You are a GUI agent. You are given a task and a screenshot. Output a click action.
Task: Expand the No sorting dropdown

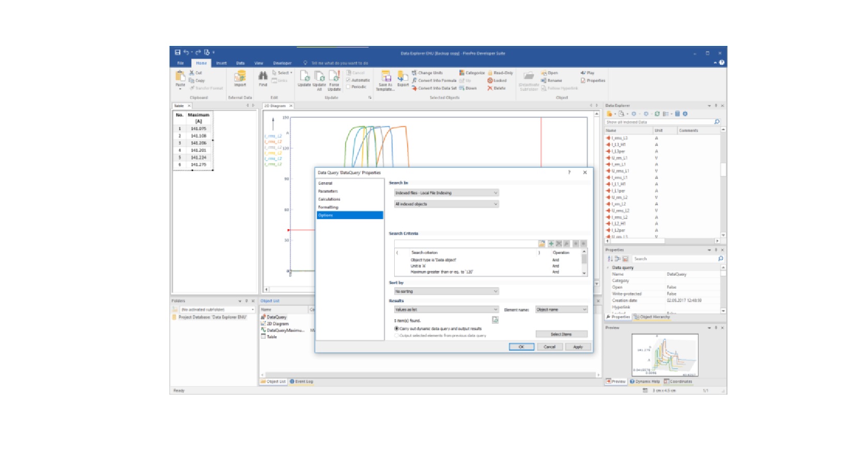[x=446, y=291]
